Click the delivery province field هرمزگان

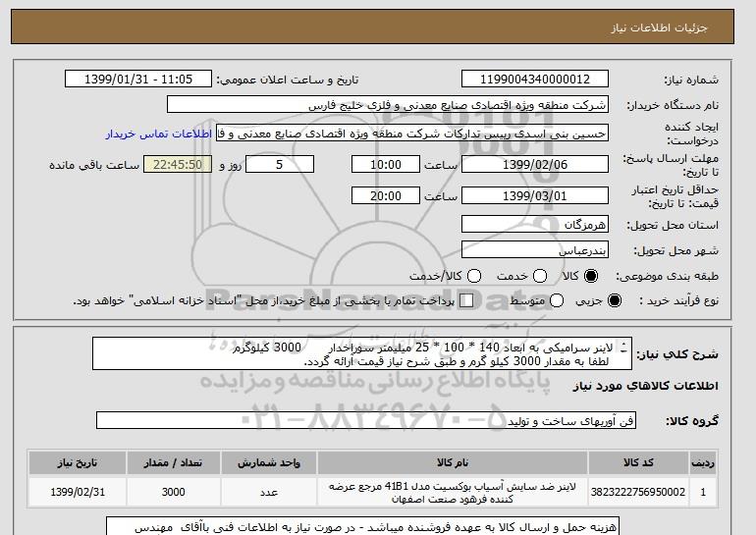click(x=535, y=225)
